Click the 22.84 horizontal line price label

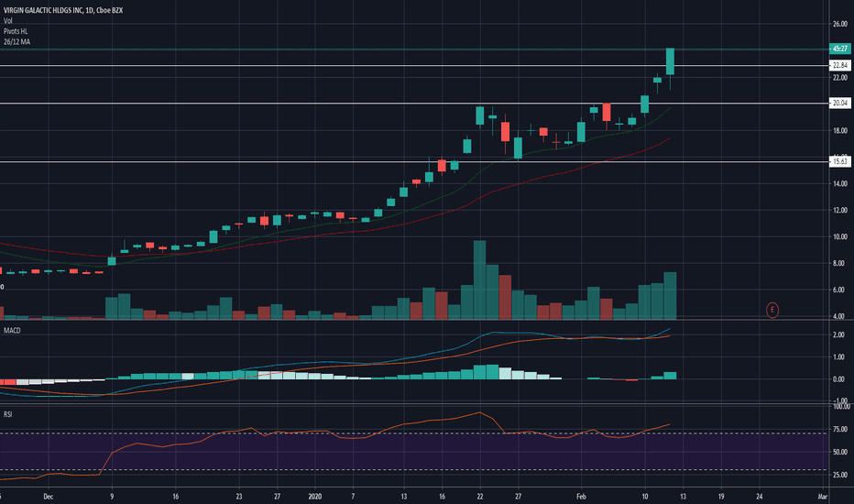click(839, 65)
